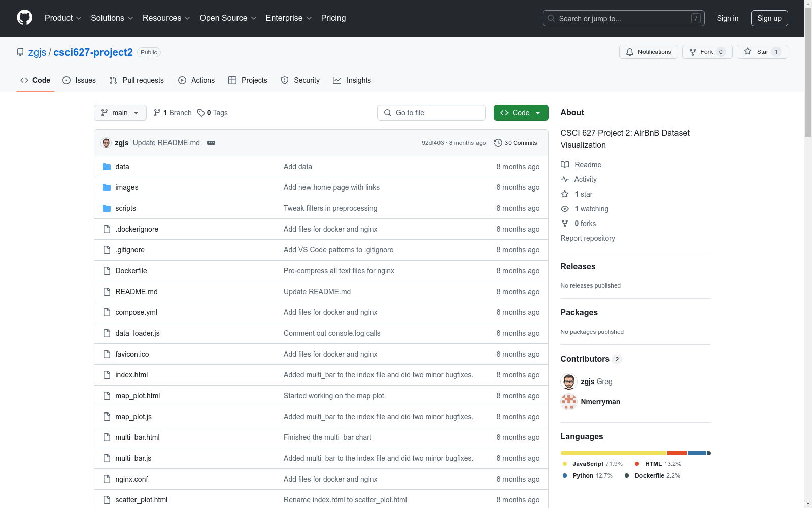Expand the Resources menu
This screenshot has height=508, width=812.
click(x=166, y=18)
